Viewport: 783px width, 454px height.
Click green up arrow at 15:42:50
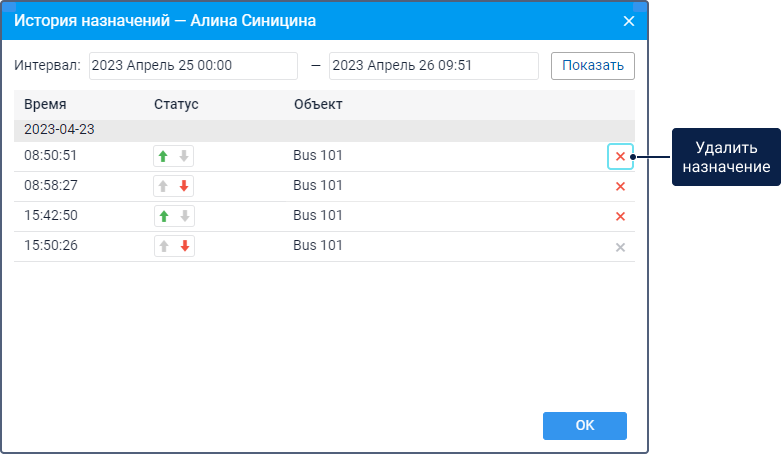pos(163,216)
